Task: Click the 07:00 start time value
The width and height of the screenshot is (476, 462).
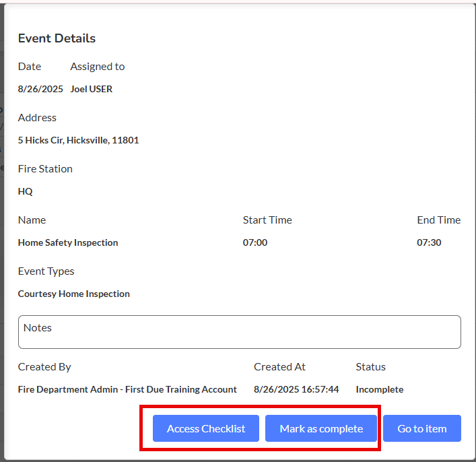Action: click(255, 242)
